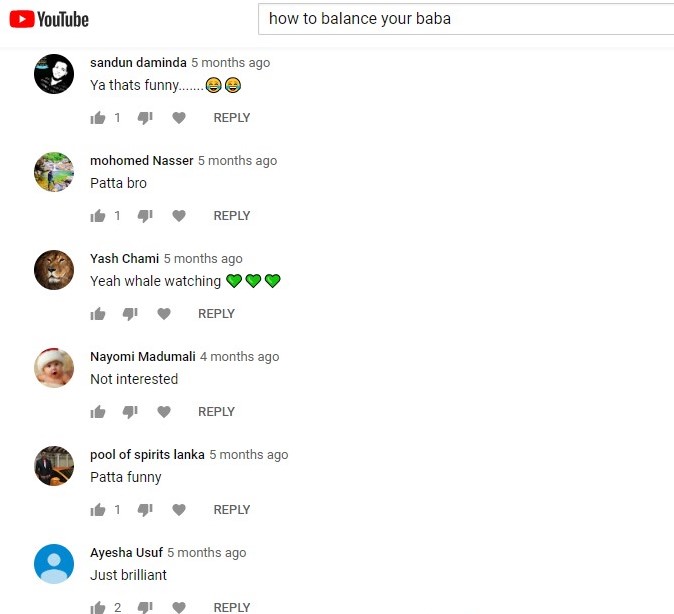Reply to pool of spirits lanka
The image size is (674, 614).
tap(232, 510)
